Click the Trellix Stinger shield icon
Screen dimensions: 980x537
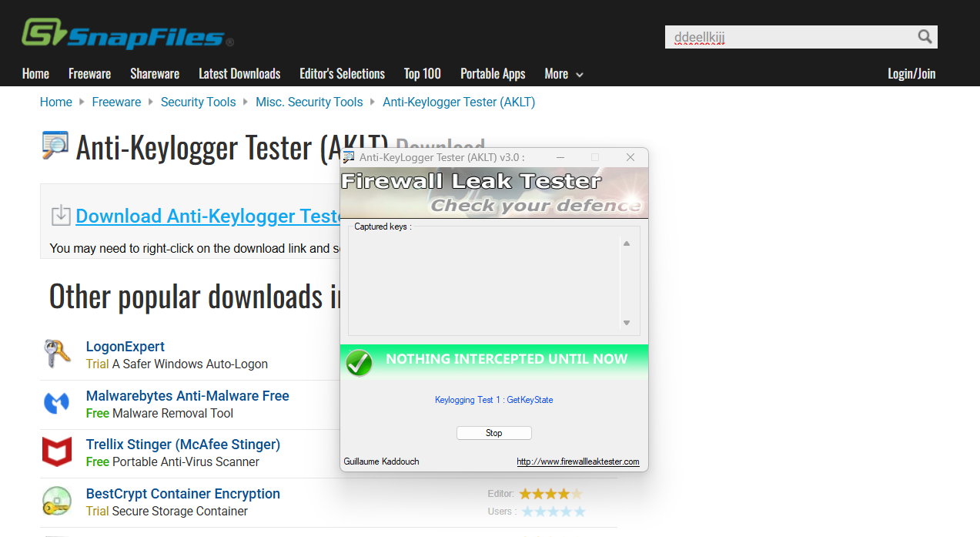57,452
